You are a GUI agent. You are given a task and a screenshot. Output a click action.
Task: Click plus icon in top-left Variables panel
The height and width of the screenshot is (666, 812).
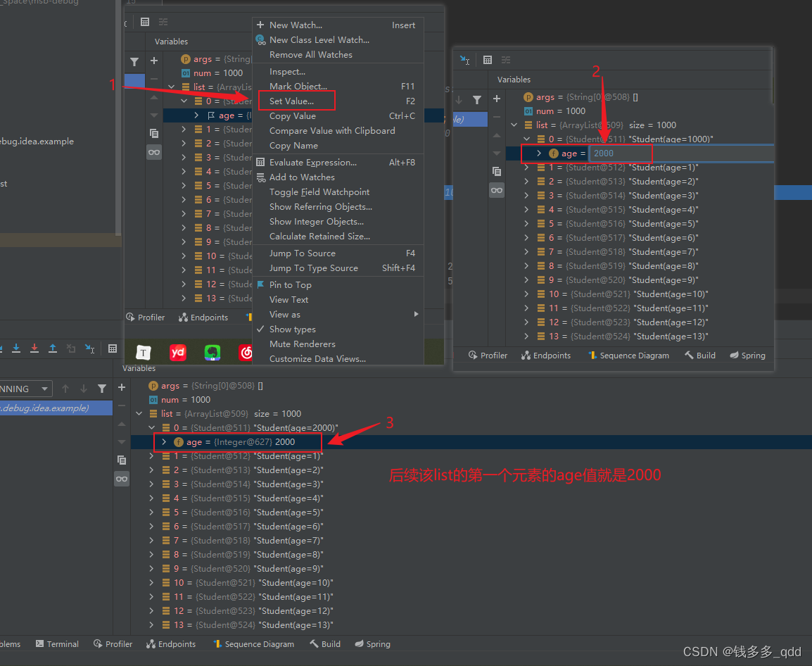[154, 61]
